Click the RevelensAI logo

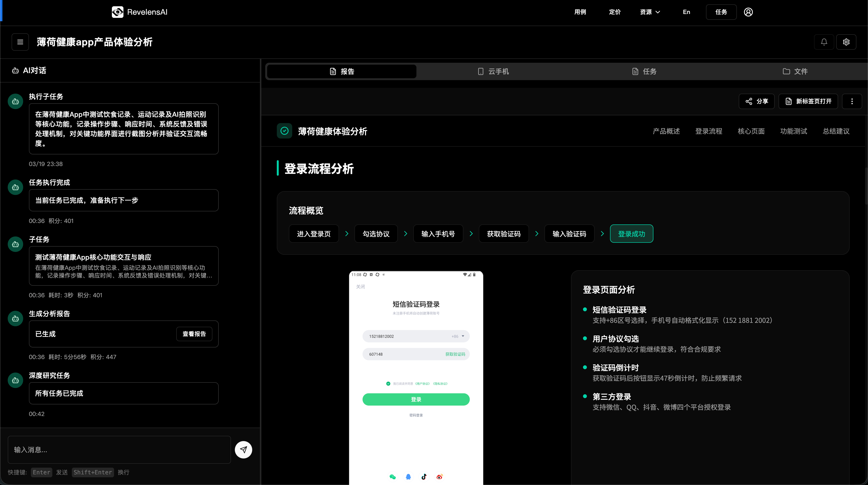(140, 12)
